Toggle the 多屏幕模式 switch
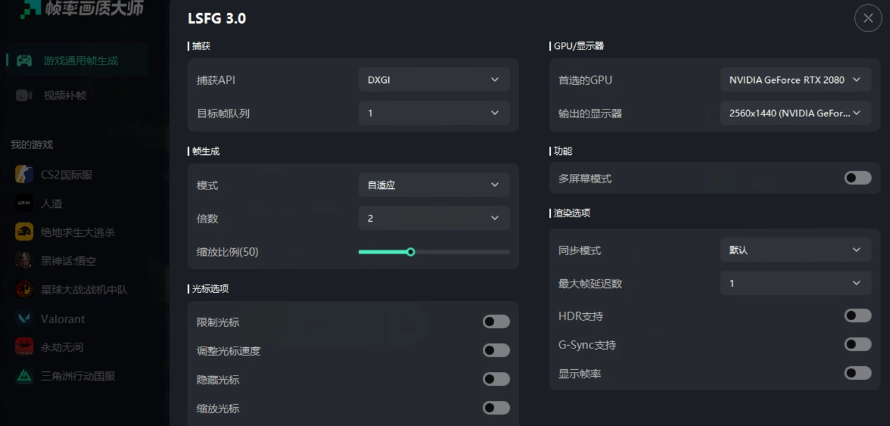Image resolution: width=890 pixels, height=426 pixels. 858,178
